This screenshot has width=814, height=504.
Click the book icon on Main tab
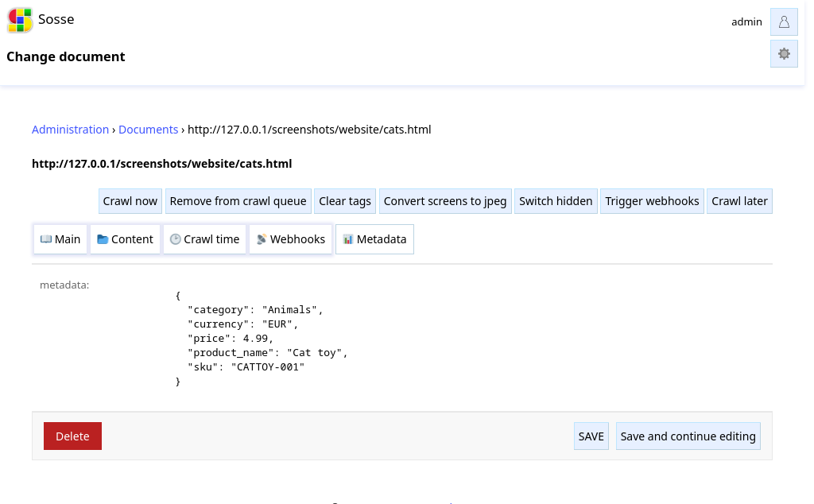click(x=46, y=239)
